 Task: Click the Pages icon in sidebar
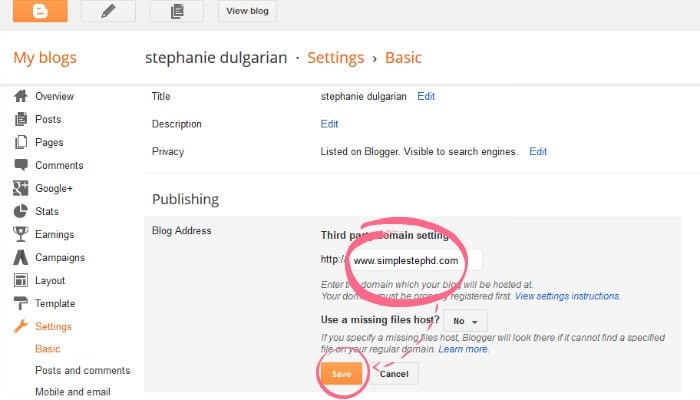pos(21,142)
